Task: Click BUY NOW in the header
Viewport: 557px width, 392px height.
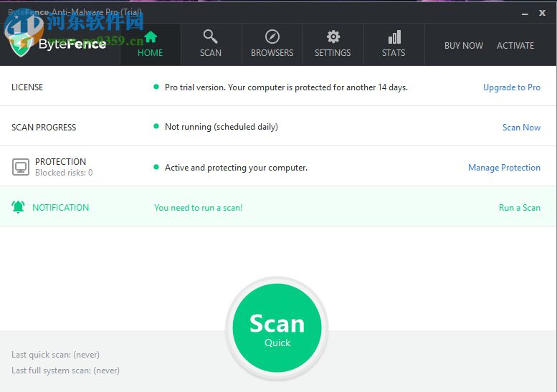Action: pos(464,45)
